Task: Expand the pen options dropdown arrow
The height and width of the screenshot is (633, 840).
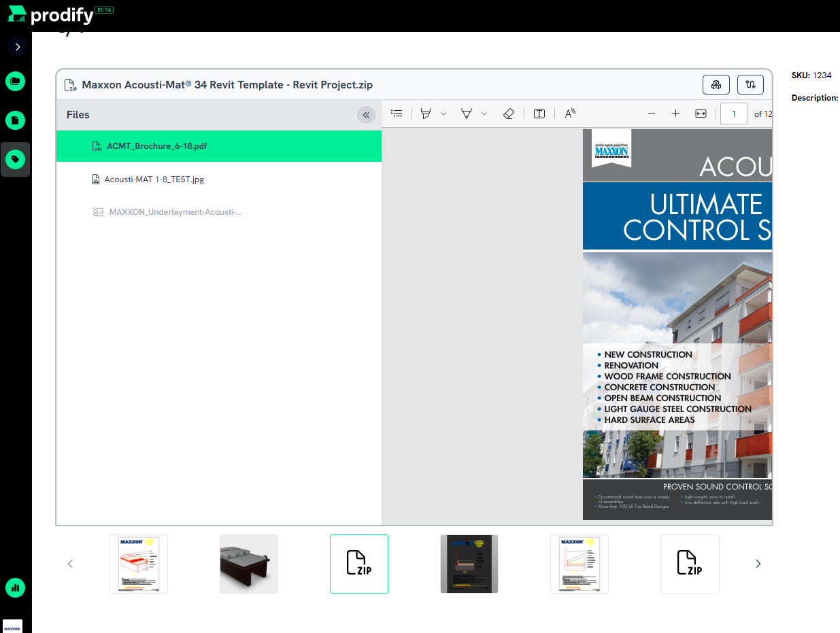Action: point(484,114)
